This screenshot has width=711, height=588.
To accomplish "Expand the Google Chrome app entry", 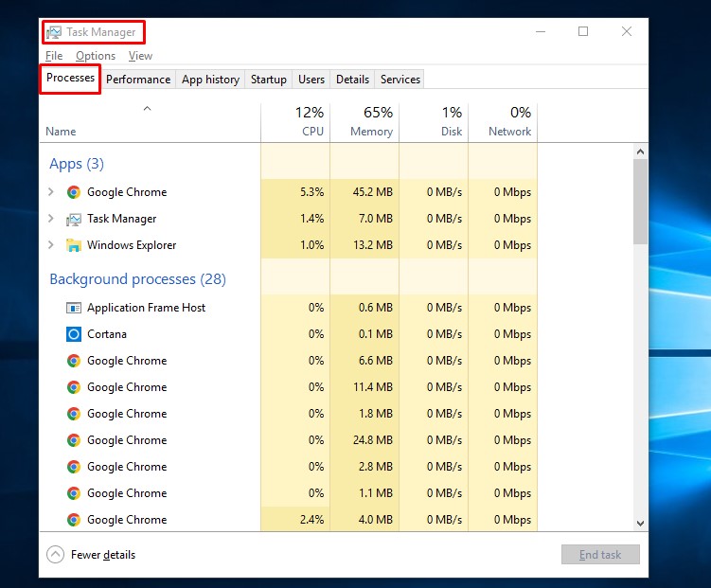I will coord(51,192).
